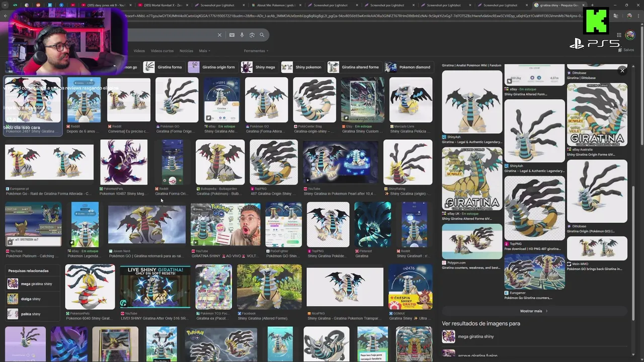644x362 pixels.
Task: Open Google Lens image search icon
Action: (252, 35)
